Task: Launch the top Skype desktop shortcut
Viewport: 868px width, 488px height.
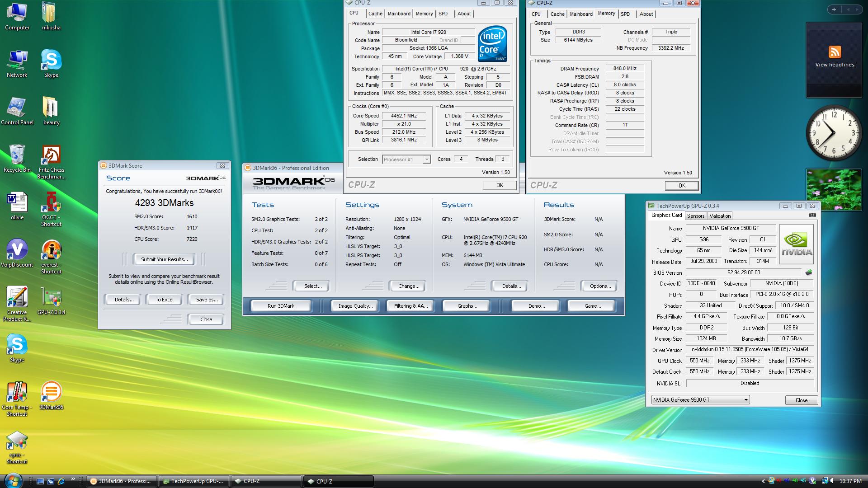Action: tap(51, 64)
